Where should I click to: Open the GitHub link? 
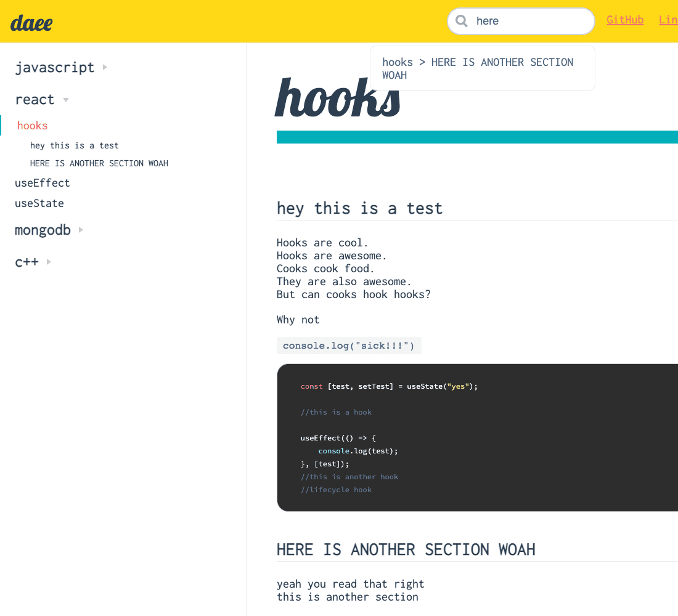click(624, 20)
